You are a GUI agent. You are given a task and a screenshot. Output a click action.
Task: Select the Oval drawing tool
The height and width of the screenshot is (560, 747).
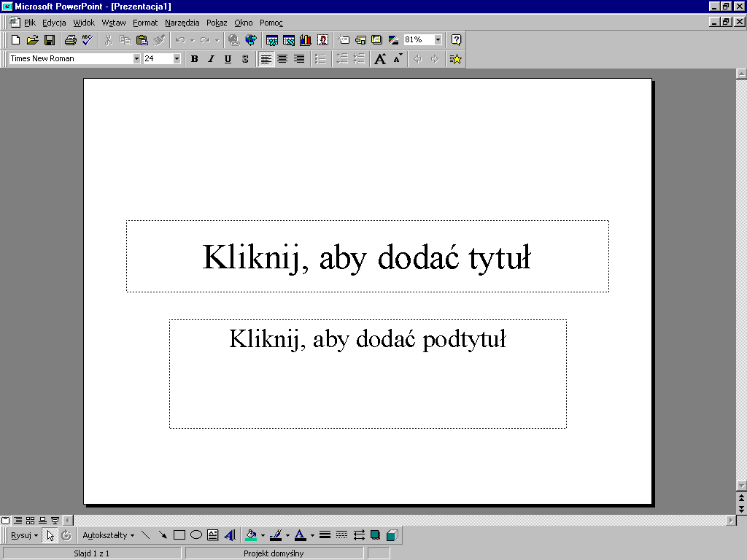[x=196, y=535]
